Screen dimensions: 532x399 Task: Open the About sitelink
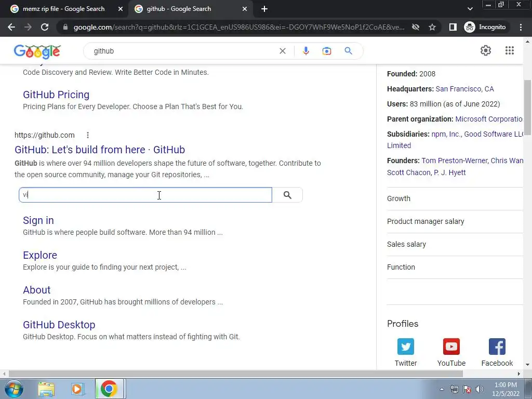(37, 290)
